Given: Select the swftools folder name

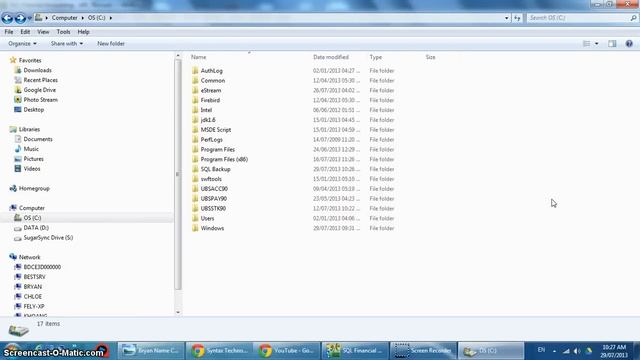Looking at the screenshot, I should click(211, 179).
